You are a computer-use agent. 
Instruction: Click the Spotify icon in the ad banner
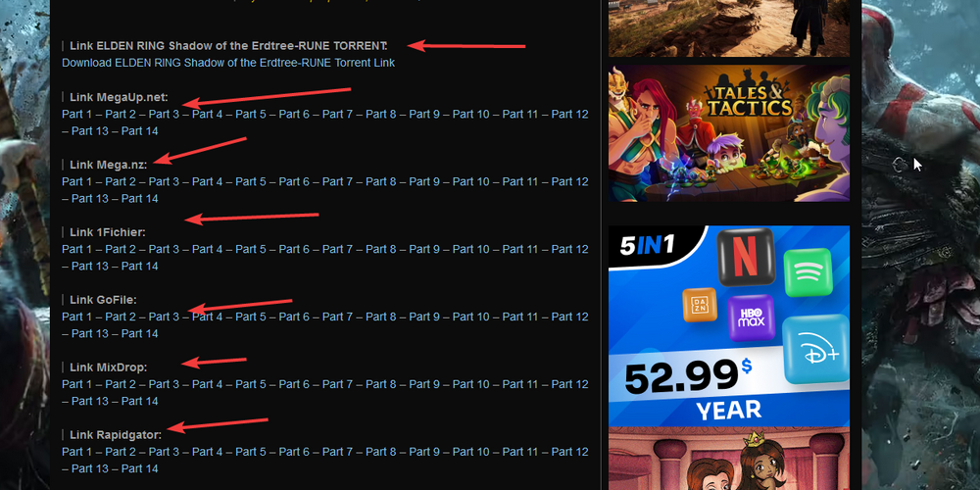coord(810,272)
